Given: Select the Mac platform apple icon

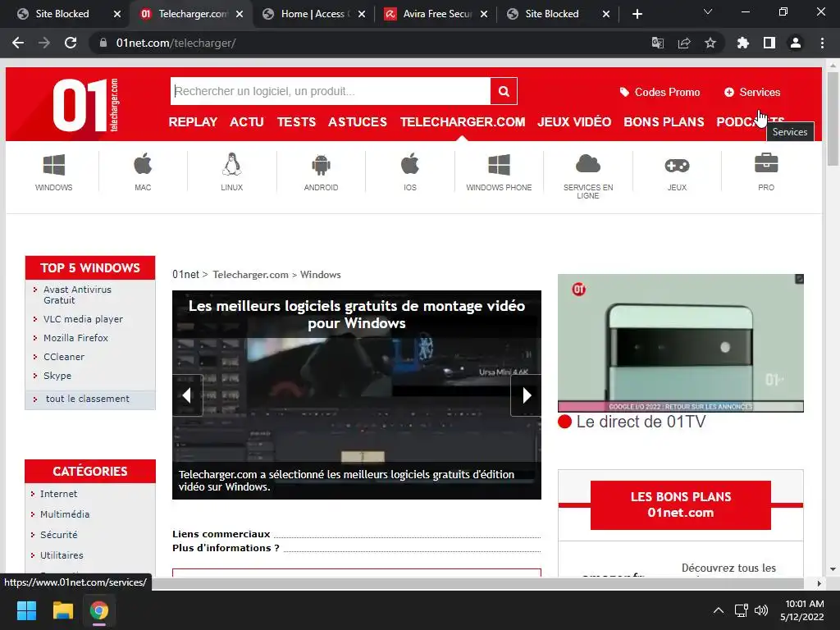Looking at the screenshot, I should [x=143, y=164].
